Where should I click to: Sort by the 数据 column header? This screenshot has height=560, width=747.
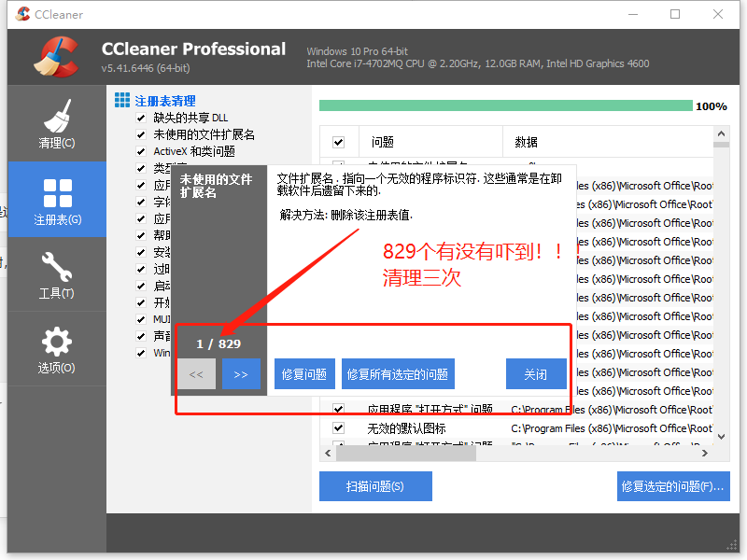[608, 142]
